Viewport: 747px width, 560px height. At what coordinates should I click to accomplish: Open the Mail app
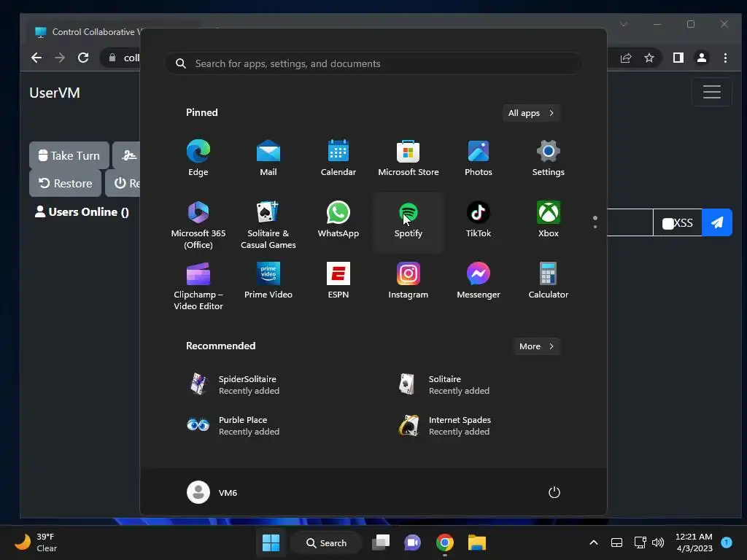point(268,158)
